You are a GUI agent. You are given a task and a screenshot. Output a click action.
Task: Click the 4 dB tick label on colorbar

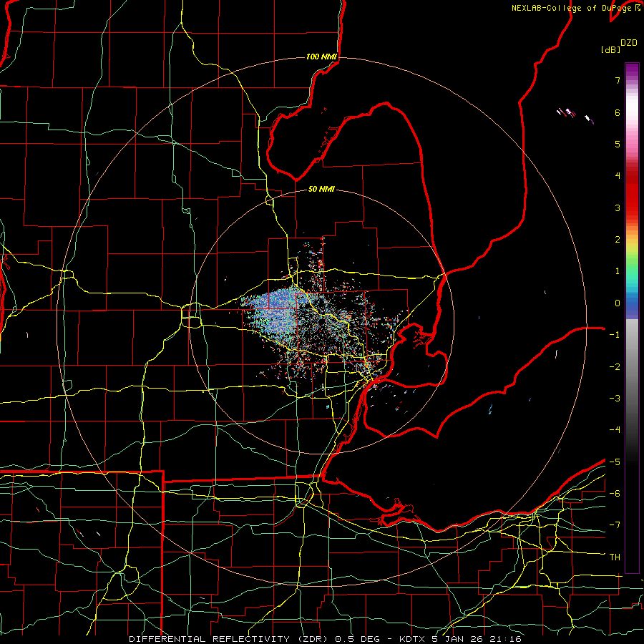[618, 176]
